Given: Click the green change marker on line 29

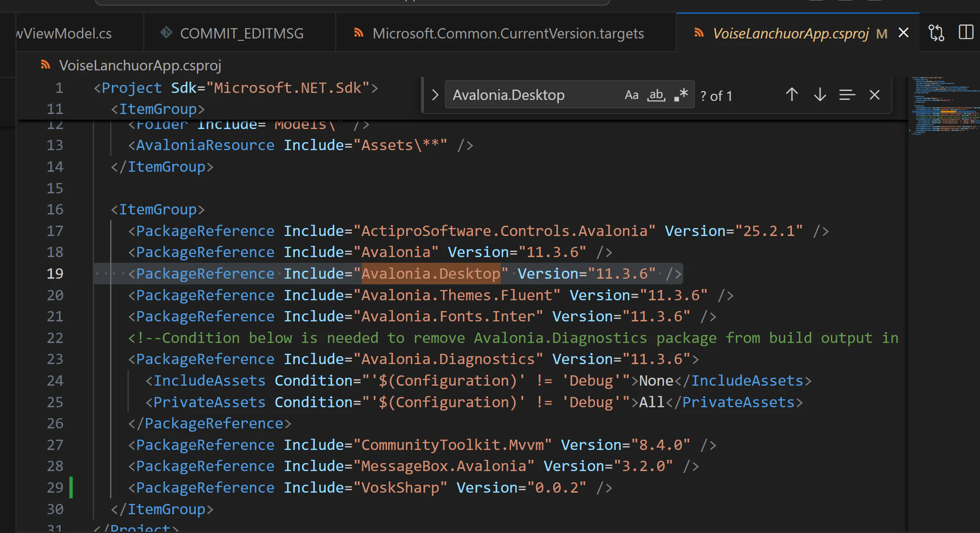Looking at the screenshot, I should pyautogui.click(x=71, y=487).
